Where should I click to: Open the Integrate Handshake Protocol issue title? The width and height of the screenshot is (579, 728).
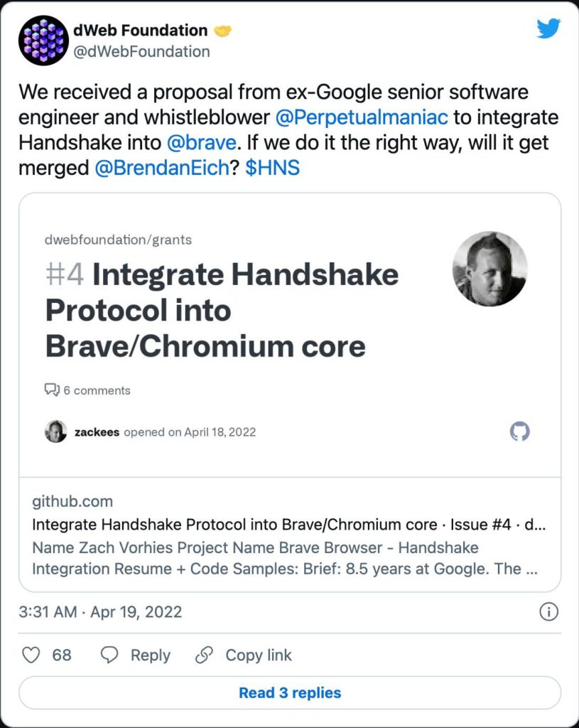tap(222, 310)
